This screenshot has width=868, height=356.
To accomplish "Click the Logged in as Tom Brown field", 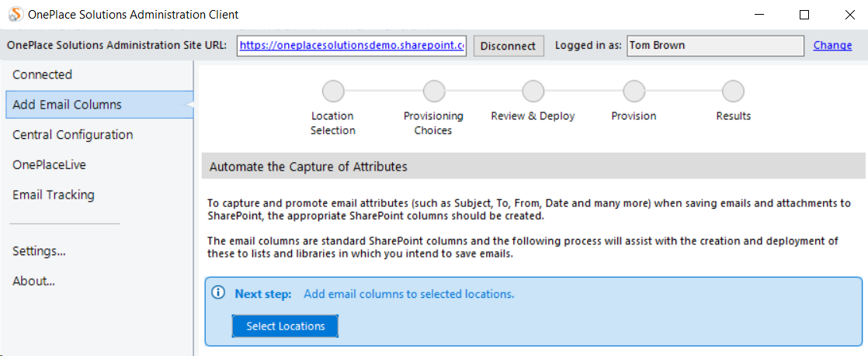I will (715, 46).
